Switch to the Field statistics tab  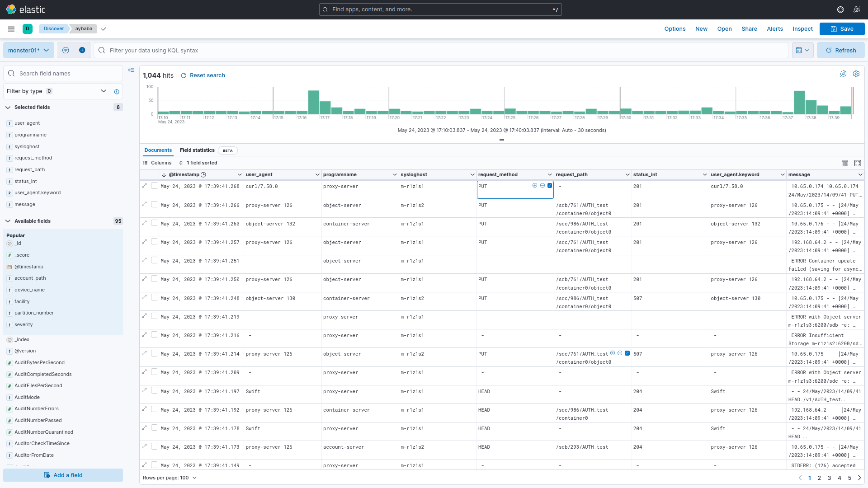click(197, 150)
